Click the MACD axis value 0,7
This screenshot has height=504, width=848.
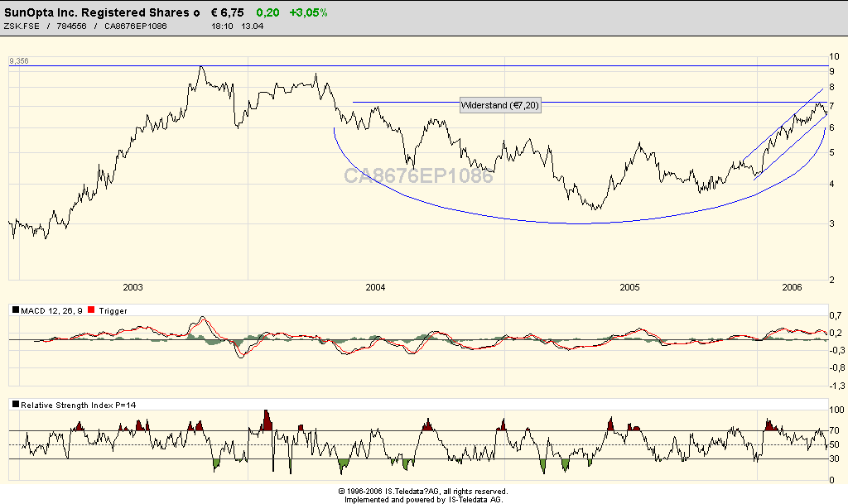point(836,315)
